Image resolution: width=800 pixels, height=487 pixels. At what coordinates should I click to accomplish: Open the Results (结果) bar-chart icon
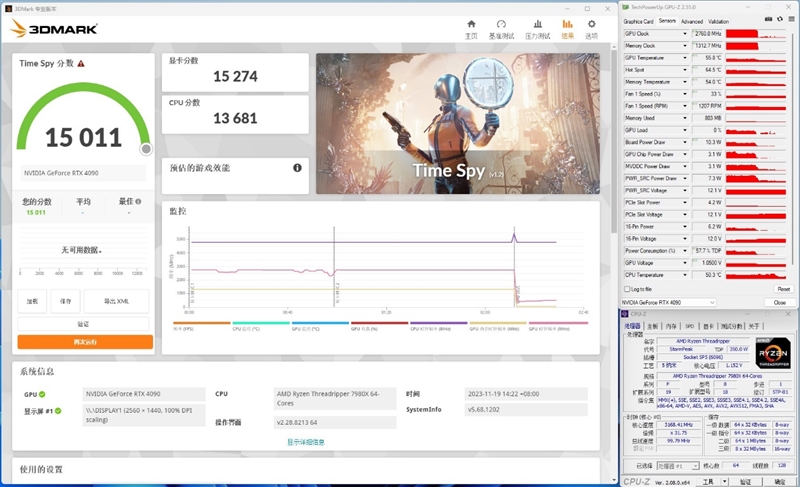(x=567, y=24)
